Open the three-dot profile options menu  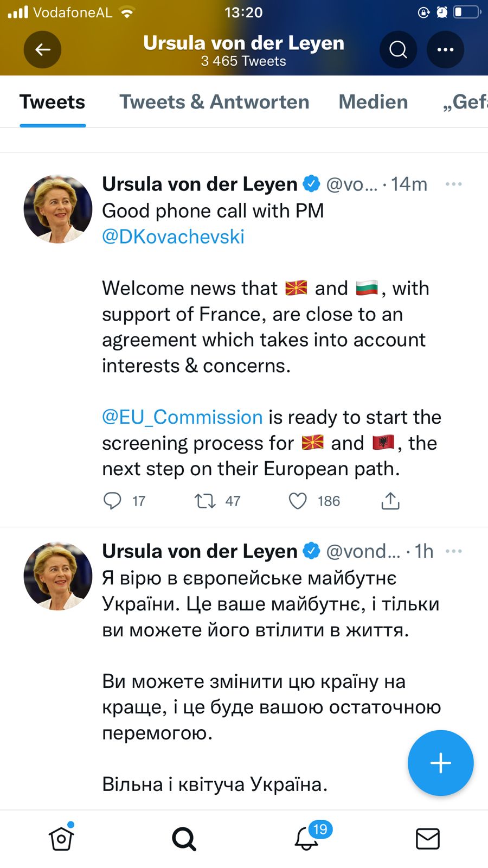click(x=445, y=50)
